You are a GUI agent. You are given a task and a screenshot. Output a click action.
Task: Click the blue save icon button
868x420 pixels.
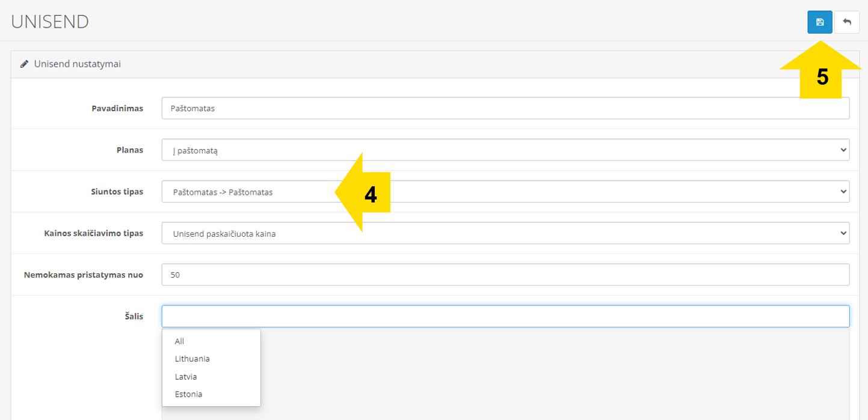pos(820,22)
